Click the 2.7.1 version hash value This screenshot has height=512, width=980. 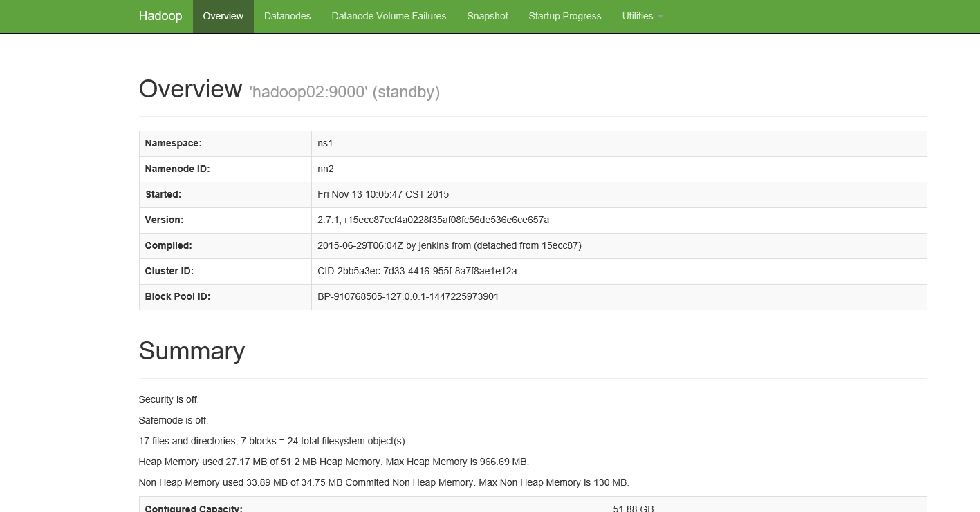pyautogui.click(x=433, y=220)
